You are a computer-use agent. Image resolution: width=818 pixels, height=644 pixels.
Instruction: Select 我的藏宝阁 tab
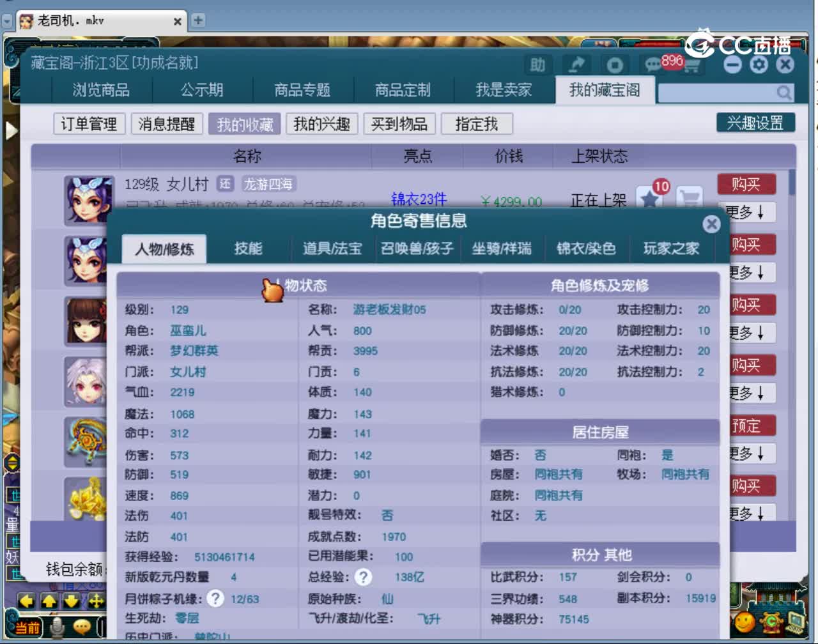605,90
